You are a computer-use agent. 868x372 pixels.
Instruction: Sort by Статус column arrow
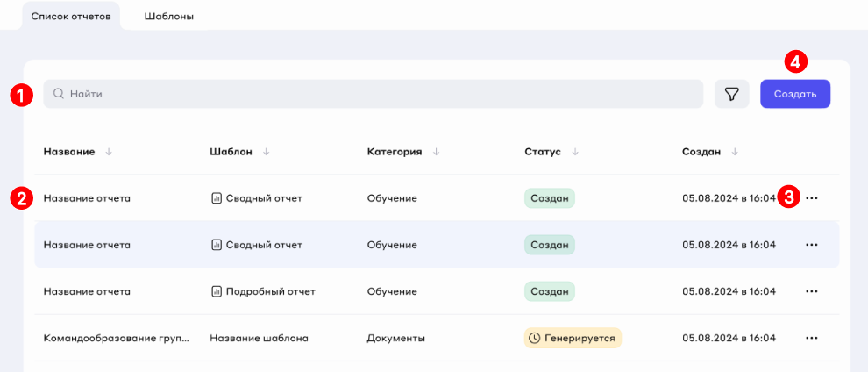pyautogui.click(x=574, y=152)
